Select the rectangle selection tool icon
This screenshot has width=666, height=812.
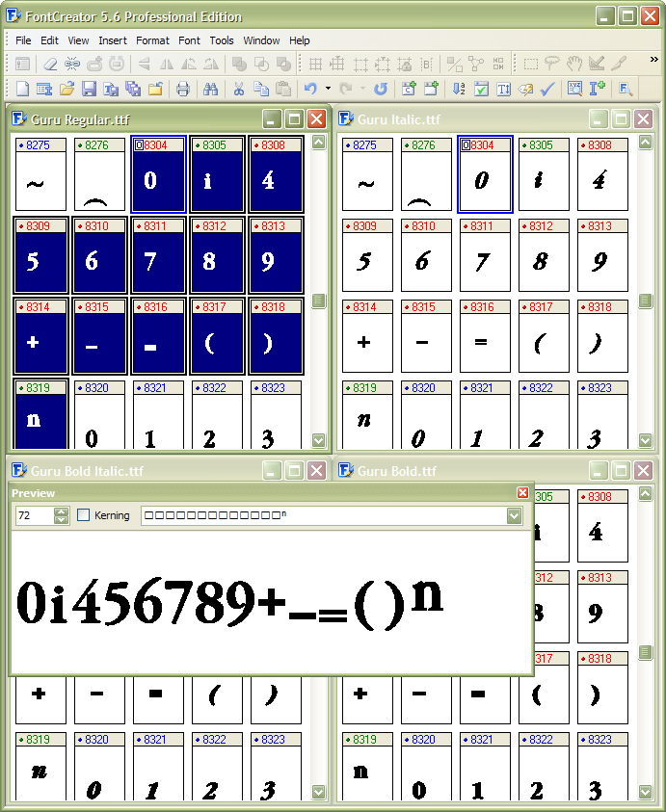click(x=531, y=65)
